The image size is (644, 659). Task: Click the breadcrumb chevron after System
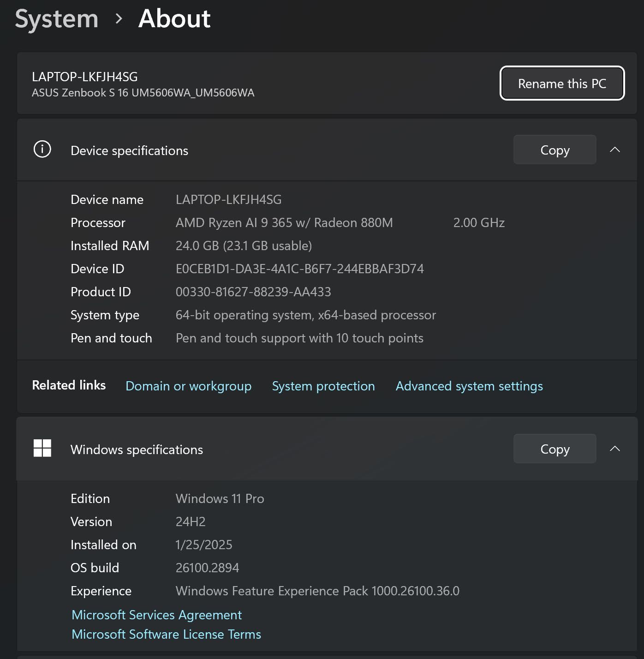[119, 18]
